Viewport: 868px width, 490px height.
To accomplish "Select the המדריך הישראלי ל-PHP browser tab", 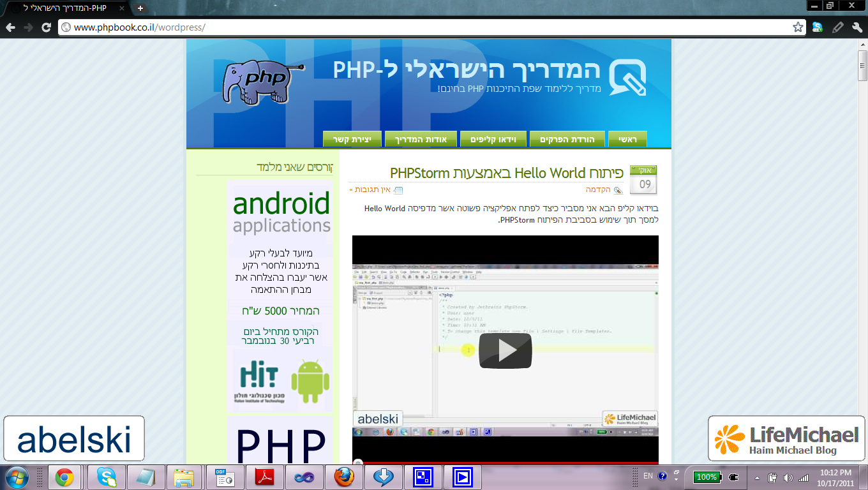I will [x=66, y=8].
